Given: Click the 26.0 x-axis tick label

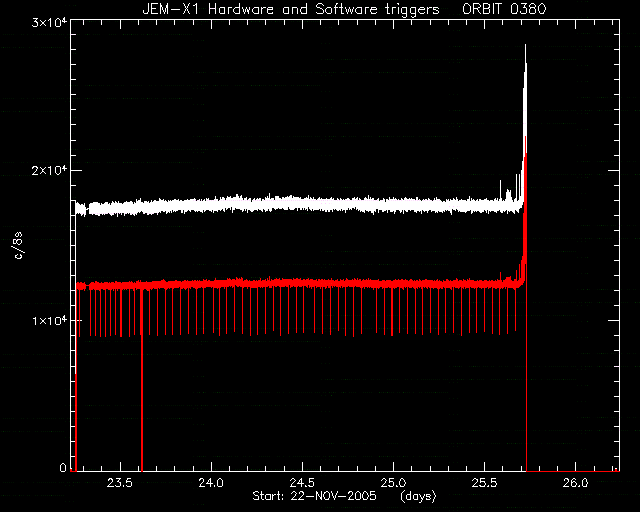Looking at the screenshot, I should (x=575, y=483).
